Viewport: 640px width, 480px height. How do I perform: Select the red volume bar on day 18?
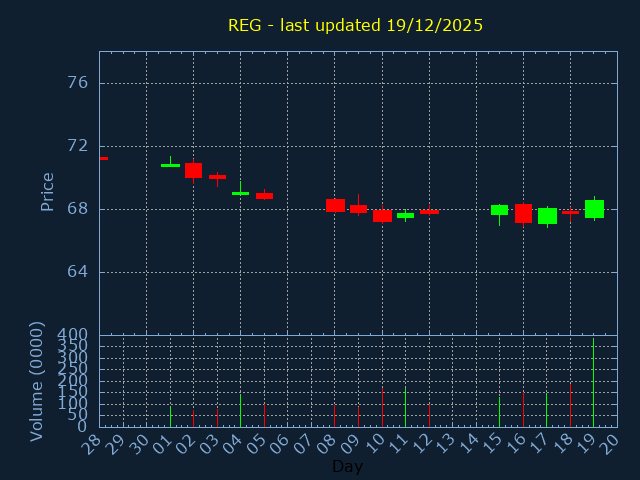point(570,405)
